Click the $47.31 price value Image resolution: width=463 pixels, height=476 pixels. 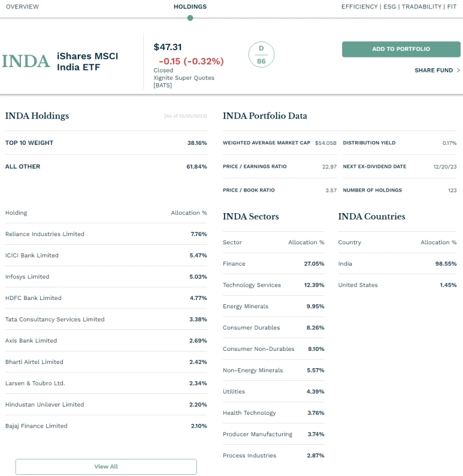tap(168, 47)
